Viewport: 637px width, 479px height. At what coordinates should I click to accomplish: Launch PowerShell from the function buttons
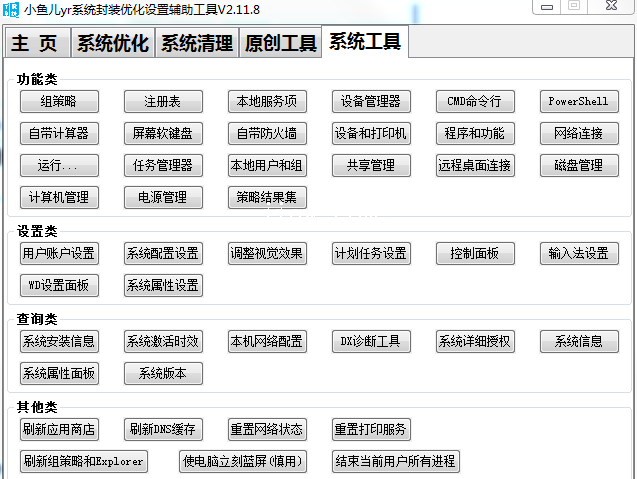[x=579, y=102]
